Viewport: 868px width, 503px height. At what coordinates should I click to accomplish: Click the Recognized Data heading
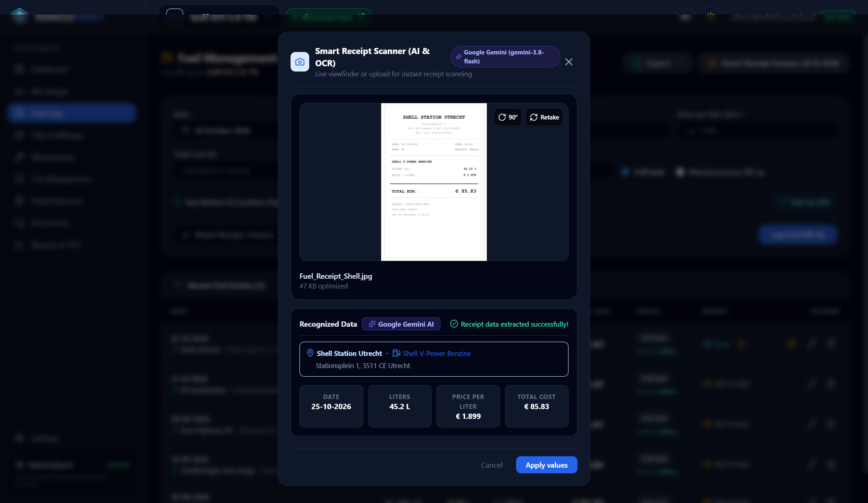(328, 324)
